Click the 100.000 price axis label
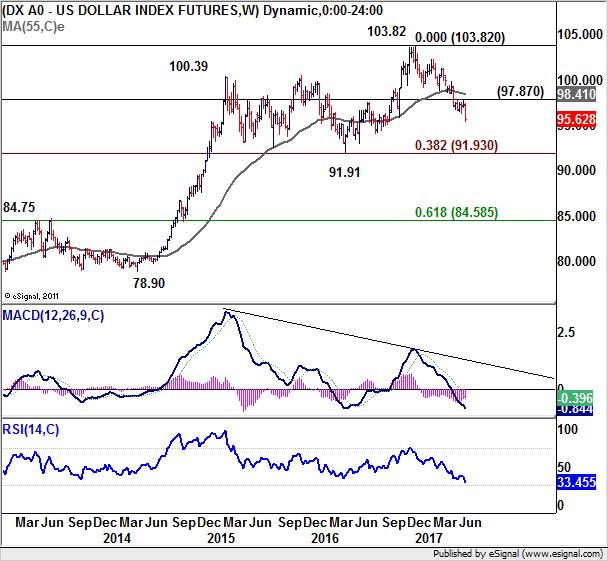 [x=580, y=80]
